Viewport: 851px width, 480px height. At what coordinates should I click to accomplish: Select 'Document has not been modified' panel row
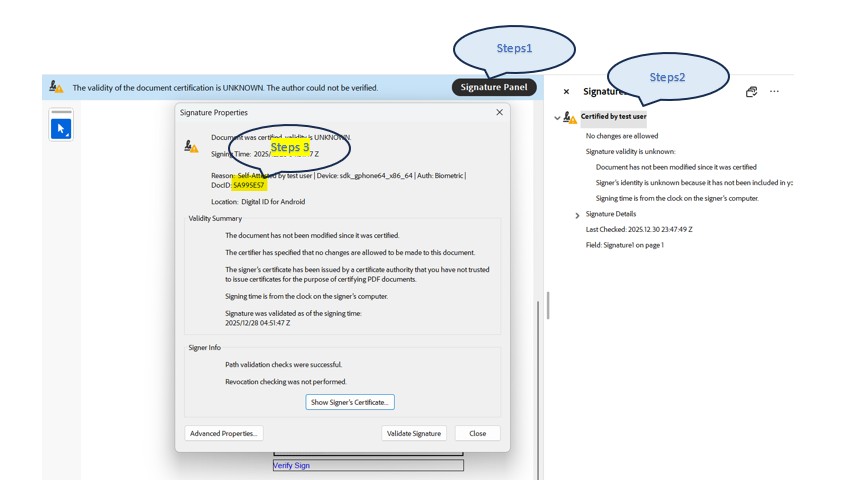676,167
